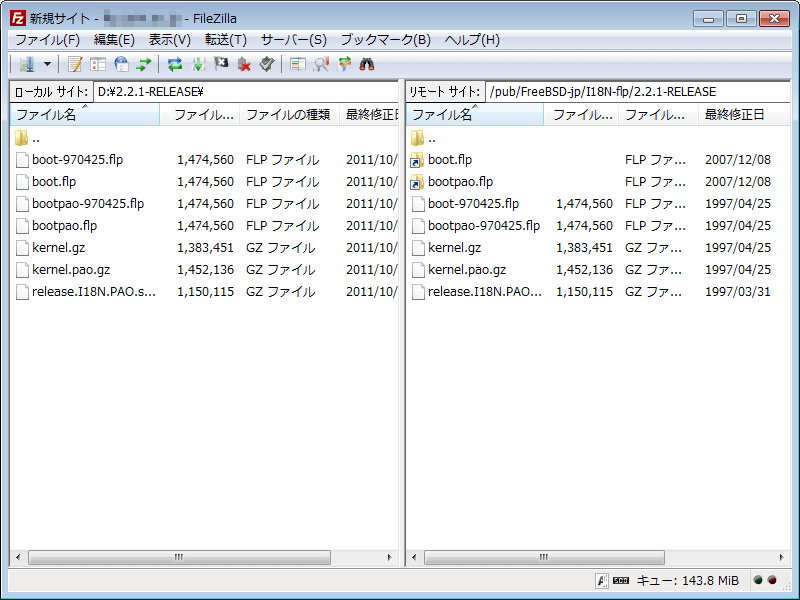Expand the Site Manager dropdown arrow

(x=47, y=64)
